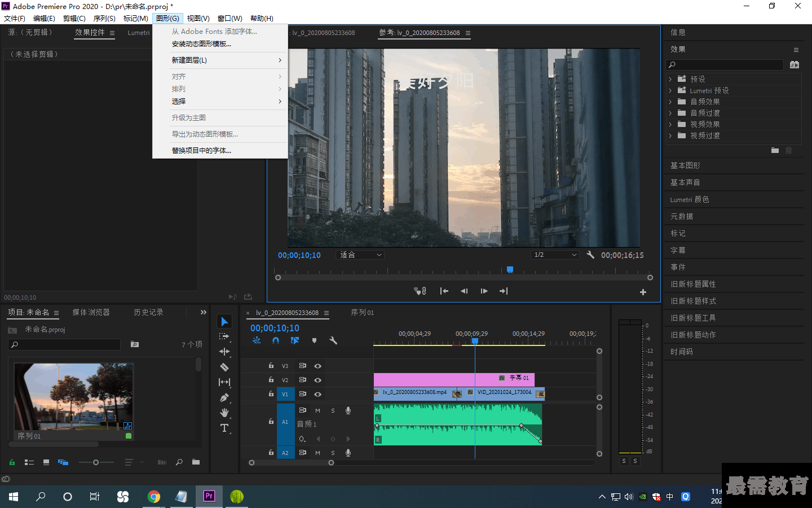Open program monitor wrench settings

[x=590, y=255]
